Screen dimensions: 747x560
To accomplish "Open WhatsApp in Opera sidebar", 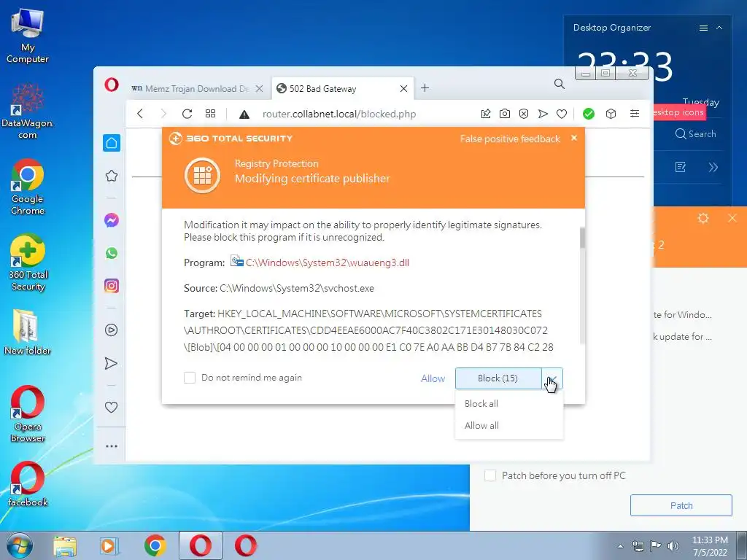I will point(112,253).
